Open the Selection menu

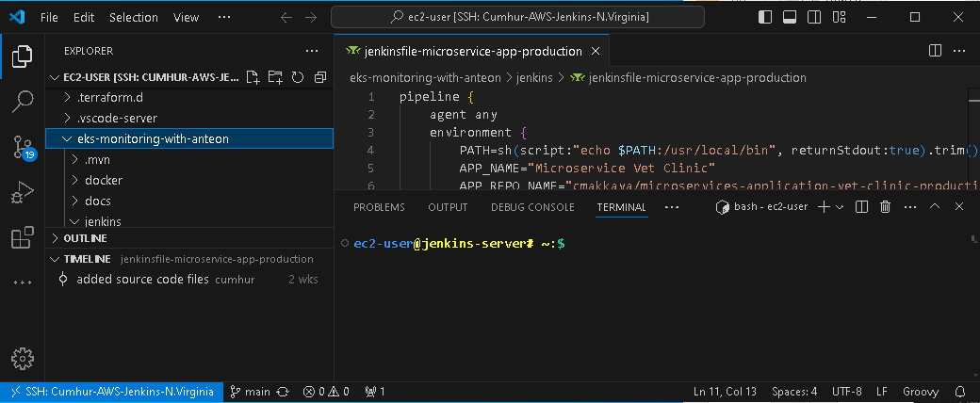point(133,17)
